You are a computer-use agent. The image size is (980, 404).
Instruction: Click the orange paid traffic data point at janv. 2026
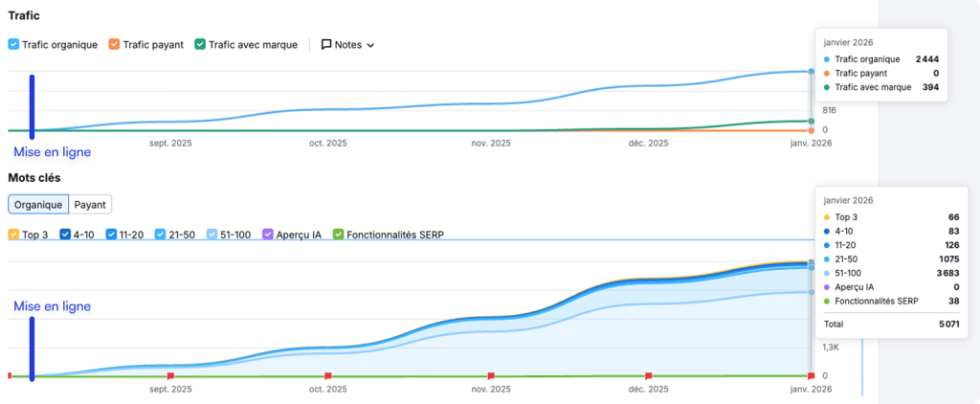pyautogui.click(x=812, y=130)
